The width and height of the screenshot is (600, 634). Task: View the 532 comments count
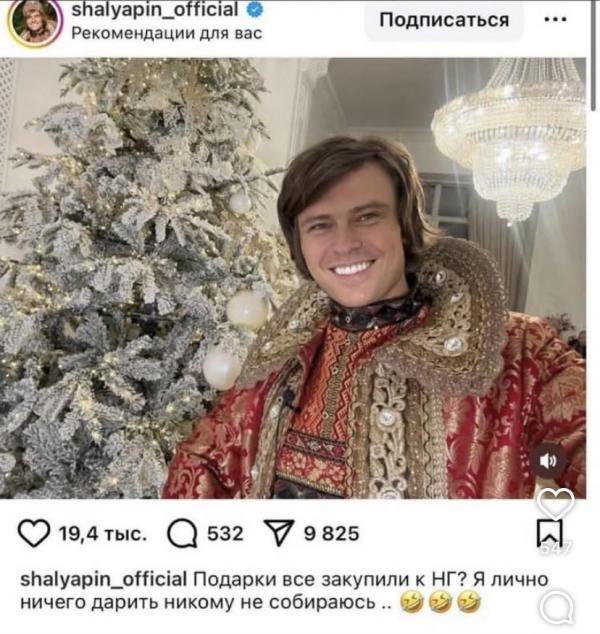225,534
